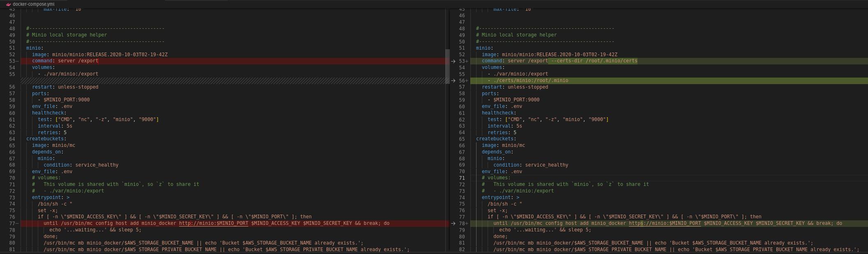Open the https://minio:$MINIO_PORT link in right pane
The height and width of the screenshot is (254, 868).
click(664, 224)
